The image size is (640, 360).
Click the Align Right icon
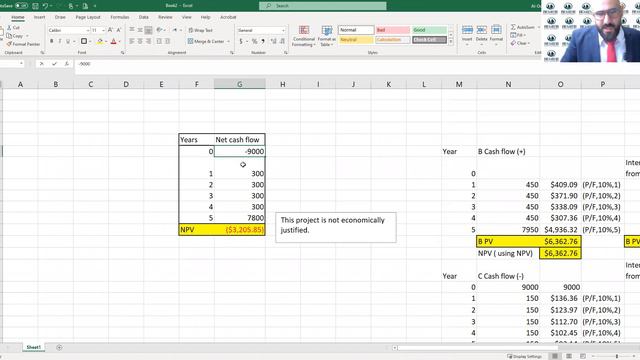[x=149, y=41]
